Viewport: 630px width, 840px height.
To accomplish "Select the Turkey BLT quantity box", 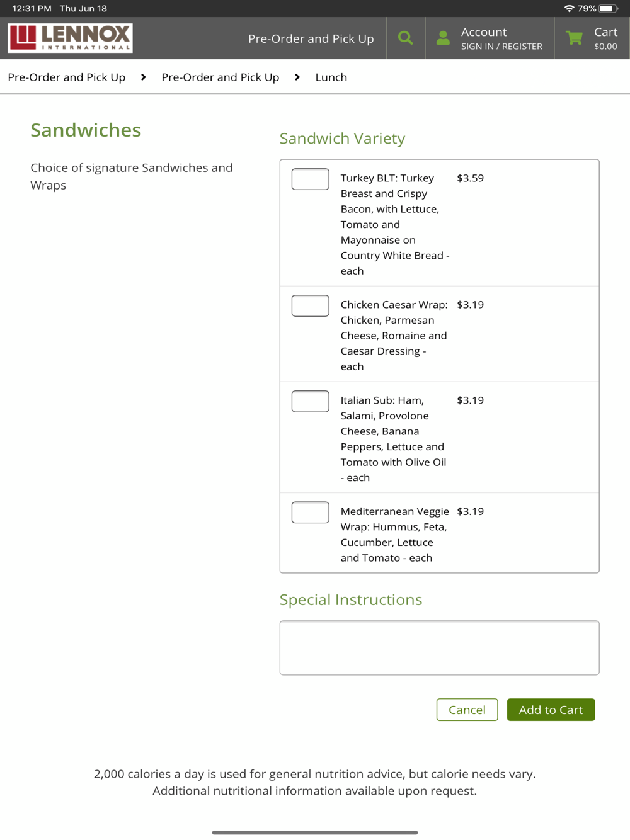I will pos(311,179).
